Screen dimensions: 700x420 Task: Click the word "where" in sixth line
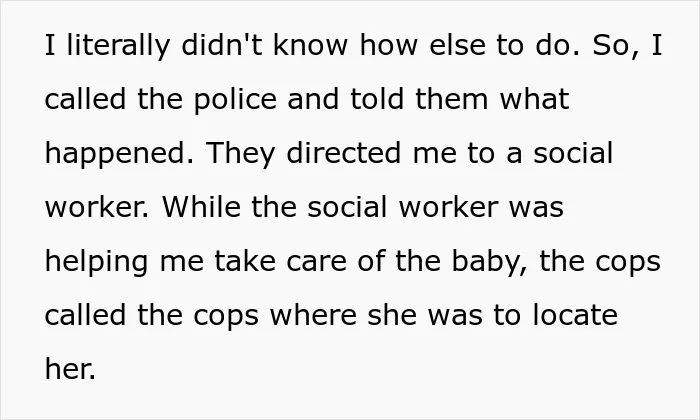coord(313,316)
